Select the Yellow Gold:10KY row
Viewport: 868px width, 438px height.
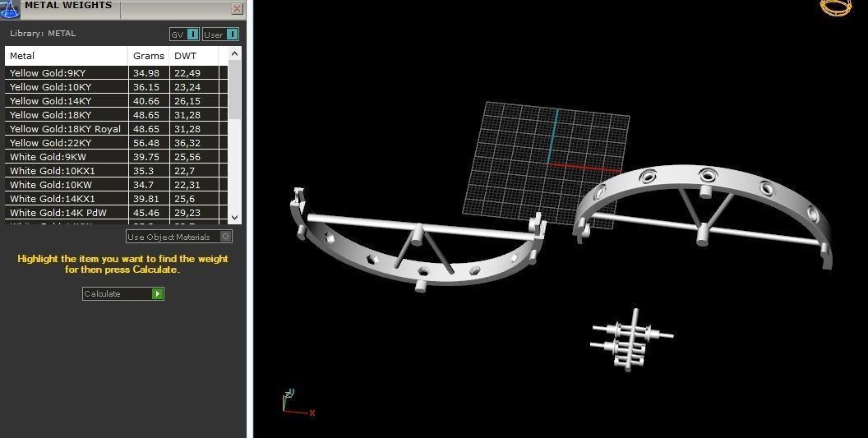[116, 87]
